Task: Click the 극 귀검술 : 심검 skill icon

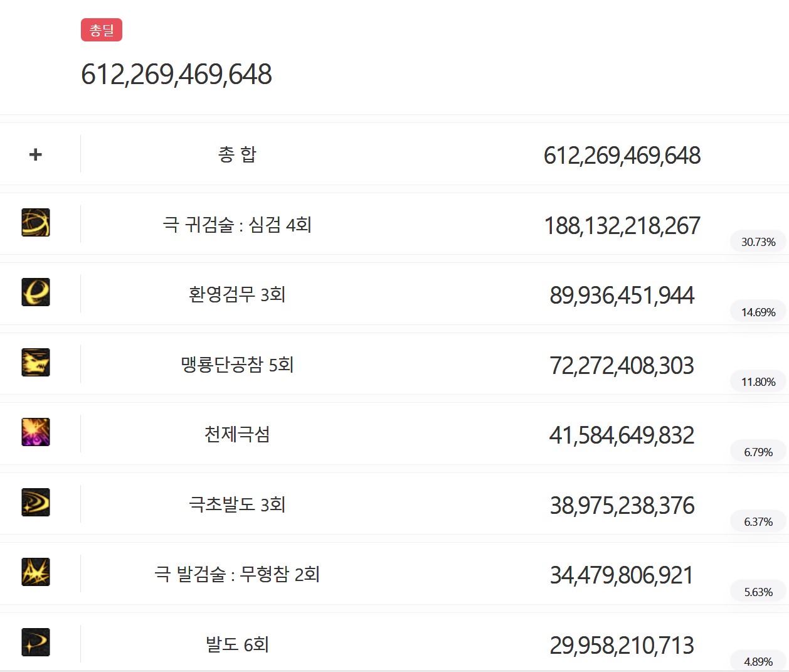Action: (x=36, y=223)
